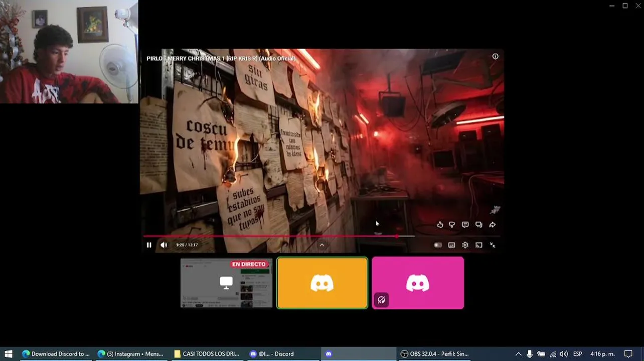644x361 pixels.
Task: Click the thumbs-down dislike icon
Action: point(452,225)
